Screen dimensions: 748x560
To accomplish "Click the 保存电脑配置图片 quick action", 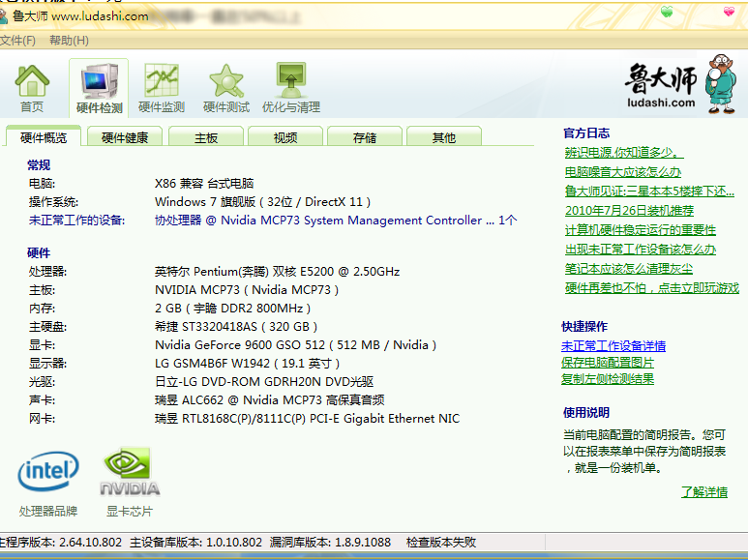I will click(x=608, y=363).
